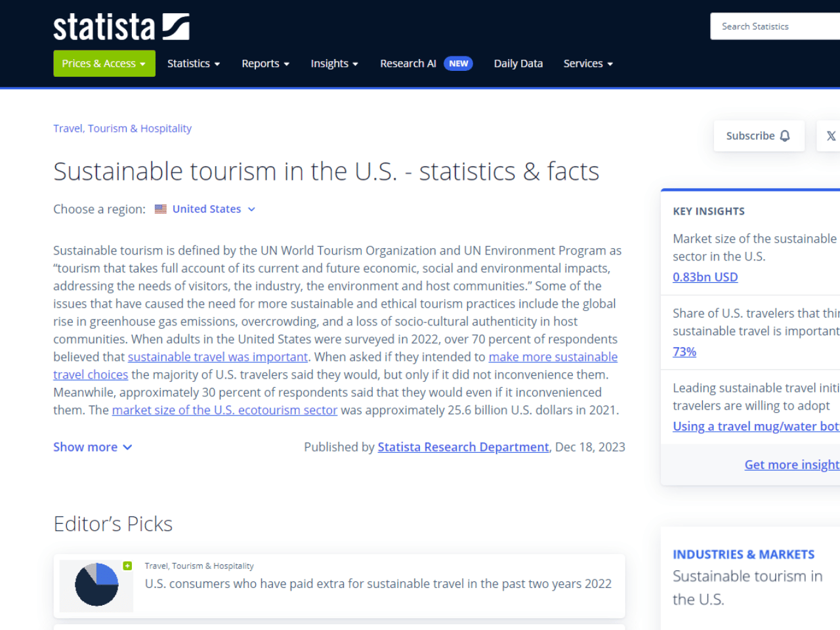The width and height of the screenshot is (840, 630).
Task: Open 'U.S. consumers who have paid extra' statistic
Action: [378, 584]
